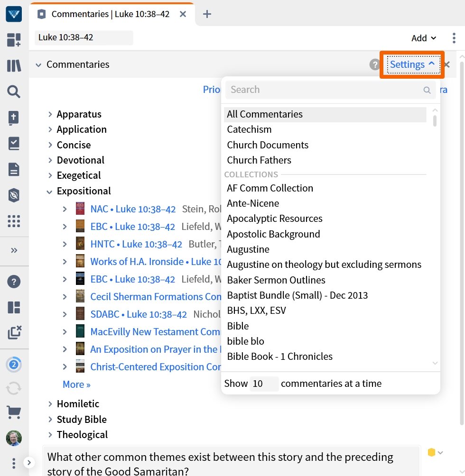The image size is (465, 476).
Task: Collapse the Expositional category
Action: coord(49,192)
